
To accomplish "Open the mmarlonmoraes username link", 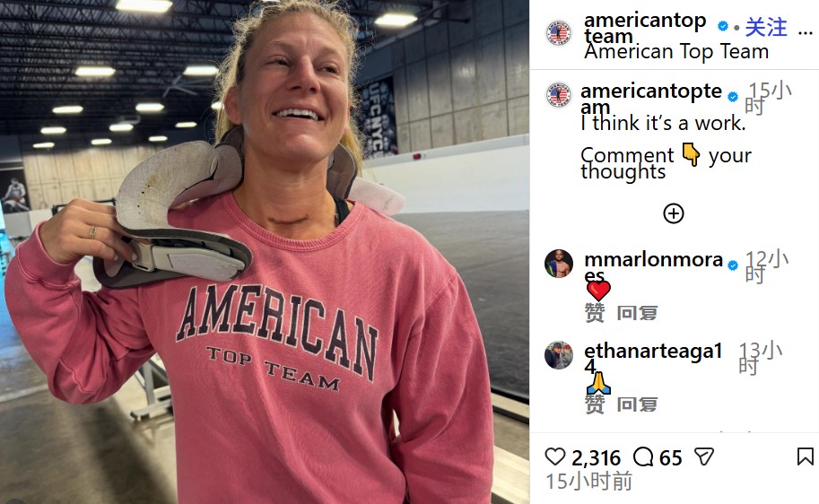I will (x=652, y=261).
